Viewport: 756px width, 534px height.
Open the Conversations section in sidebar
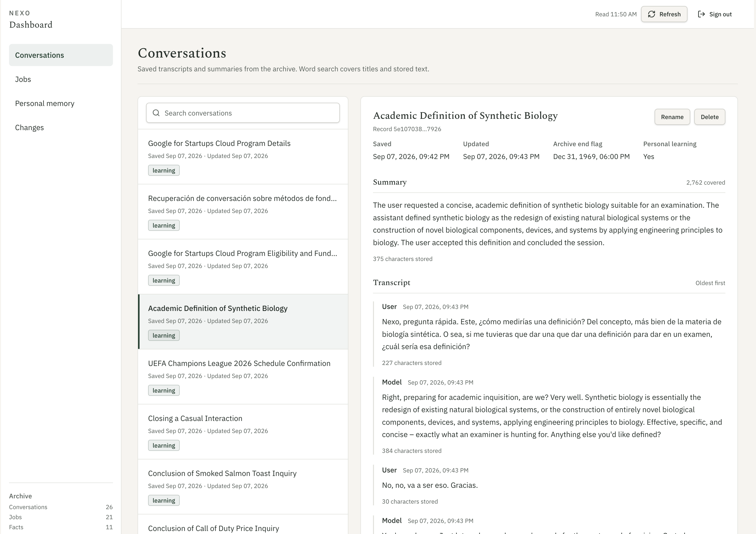[x=61, y=55]
